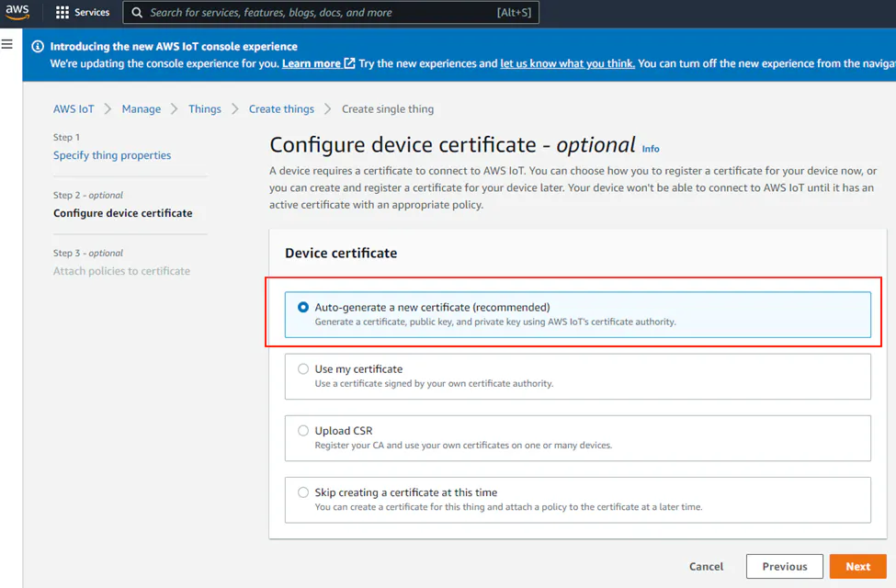Click text 'Register your CA and use your own'
This screenshot has height=588, width=896.
(383, 446)
